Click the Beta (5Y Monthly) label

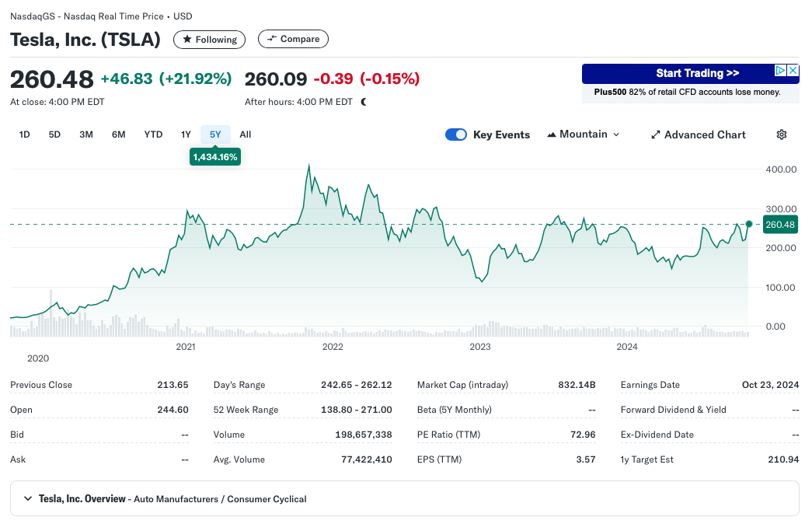pos(454,410)
